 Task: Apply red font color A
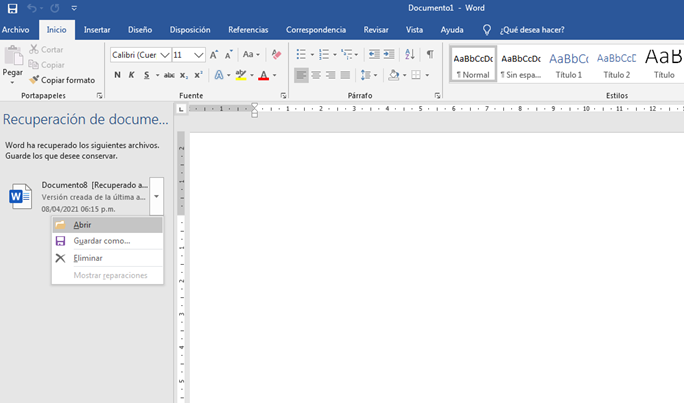(263, 75)
